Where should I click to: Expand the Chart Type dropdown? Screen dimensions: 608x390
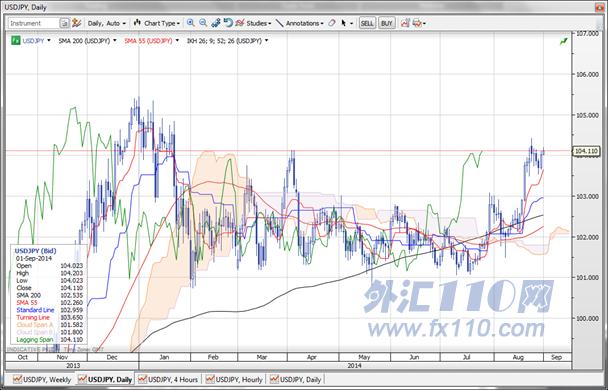click(x=157, y=23)
